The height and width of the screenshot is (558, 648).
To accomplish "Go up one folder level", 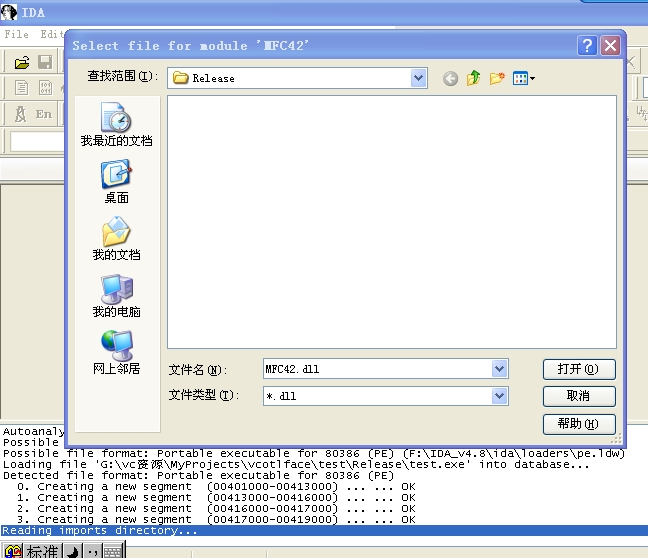I will (x=474, y=78).
